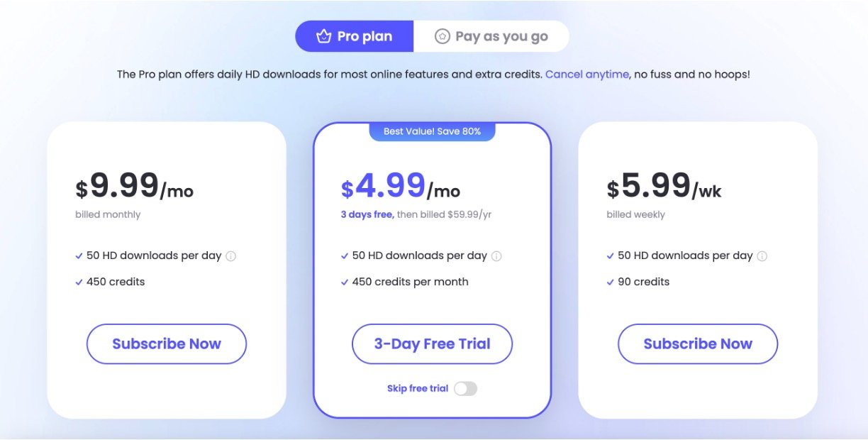Click the Skip free trial label
The image size is (868, 440).
click(x=418, y=388)
